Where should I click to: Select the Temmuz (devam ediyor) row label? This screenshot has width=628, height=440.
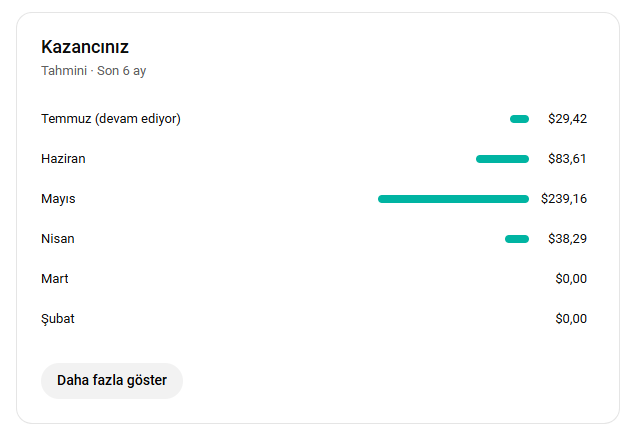click(x=111, y=119)
